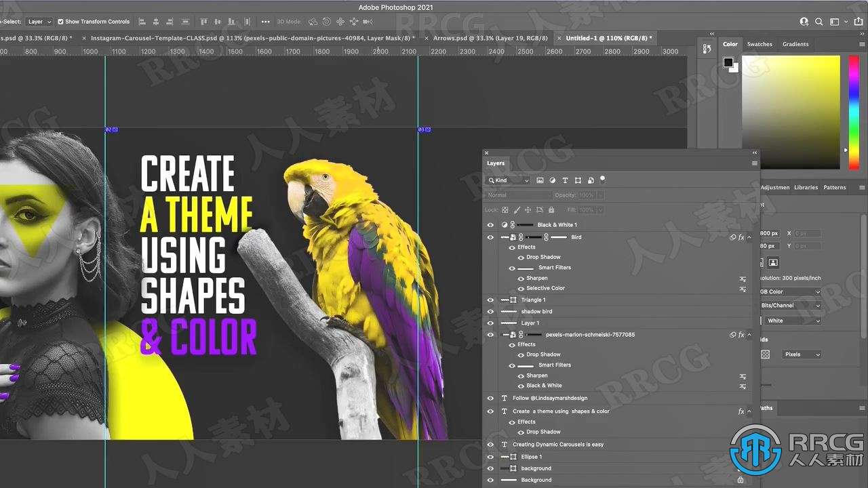Open the cloud document invite icon
Screen dimensions: 868x488
coord(804,22)
